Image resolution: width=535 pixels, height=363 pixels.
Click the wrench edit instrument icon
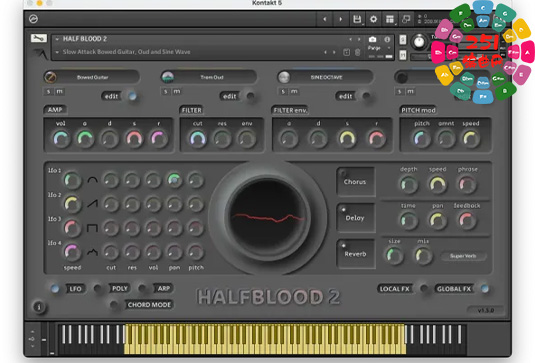(x=39, y=38)
